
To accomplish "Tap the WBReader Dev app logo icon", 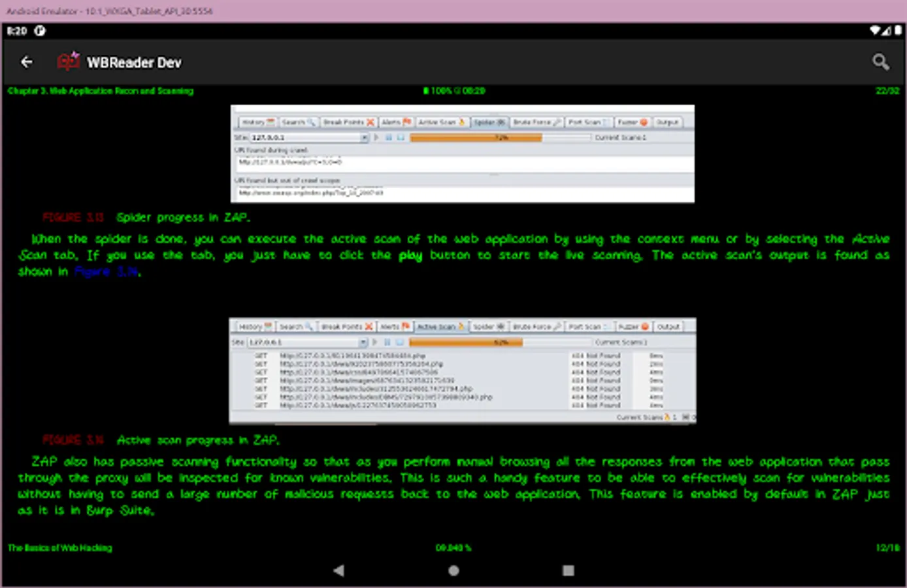I will pos(68,61).
